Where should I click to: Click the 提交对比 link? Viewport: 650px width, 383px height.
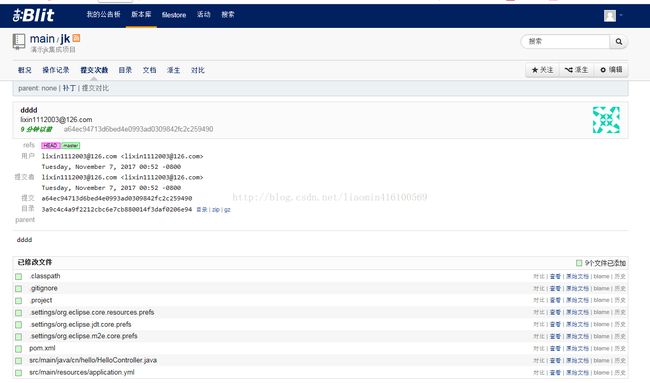click(95, 88)
